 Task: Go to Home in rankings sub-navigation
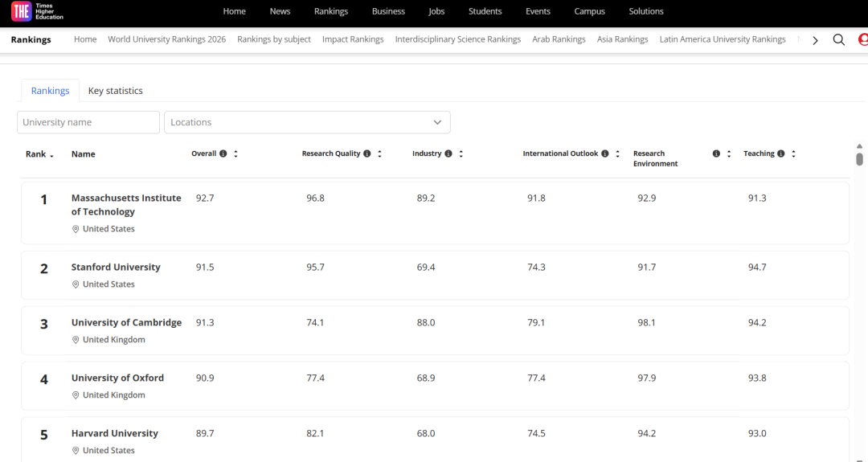[x=85, y=39]
